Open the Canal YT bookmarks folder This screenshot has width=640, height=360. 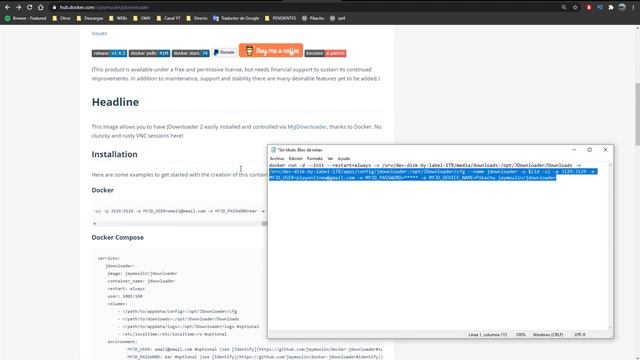pos(168,18)
